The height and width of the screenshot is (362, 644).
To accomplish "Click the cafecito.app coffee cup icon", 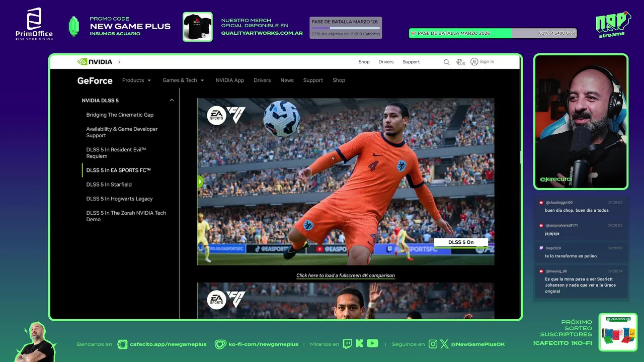I will (122, 344).
